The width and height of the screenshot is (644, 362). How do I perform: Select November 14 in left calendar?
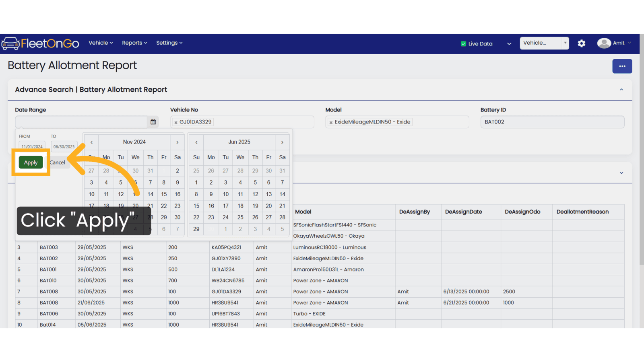pos(150,194)
